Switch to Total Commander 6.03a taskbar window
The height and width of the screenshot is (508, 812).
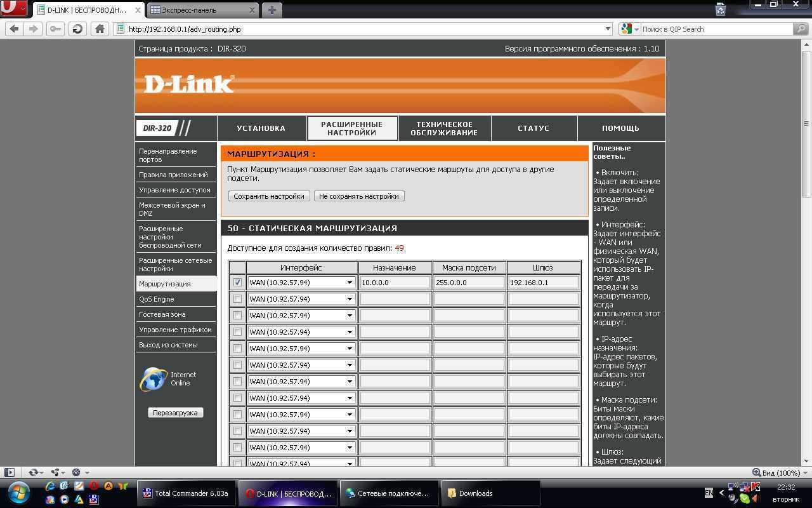(x=187, y=493)
